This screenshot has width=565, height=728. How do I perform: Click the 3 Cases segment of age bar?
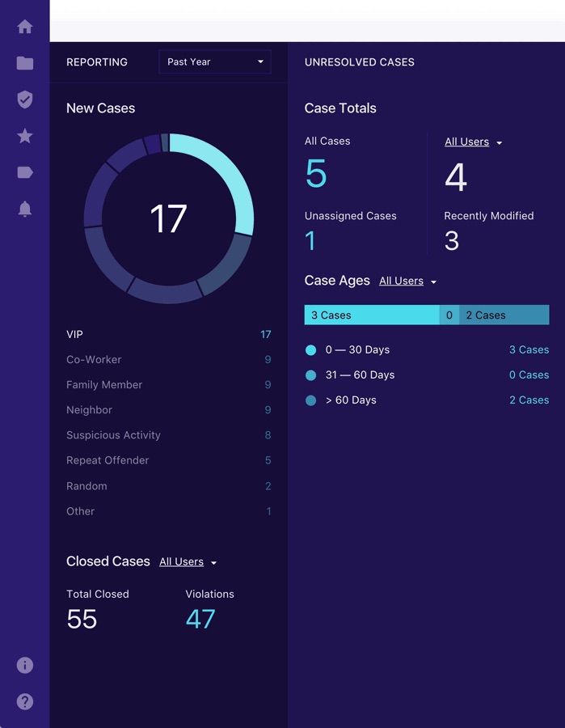pyautogui.click(x=371, y=315)
